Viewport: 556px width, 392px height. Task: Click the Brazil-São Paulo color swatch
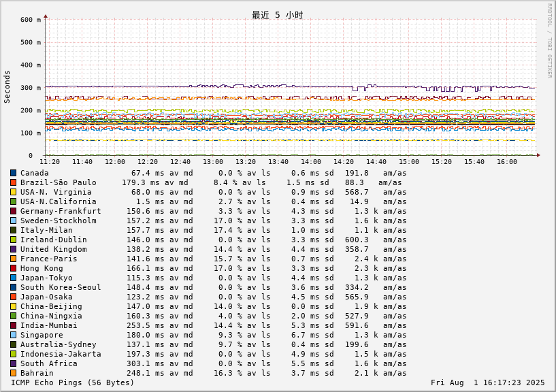click(13, 182)
